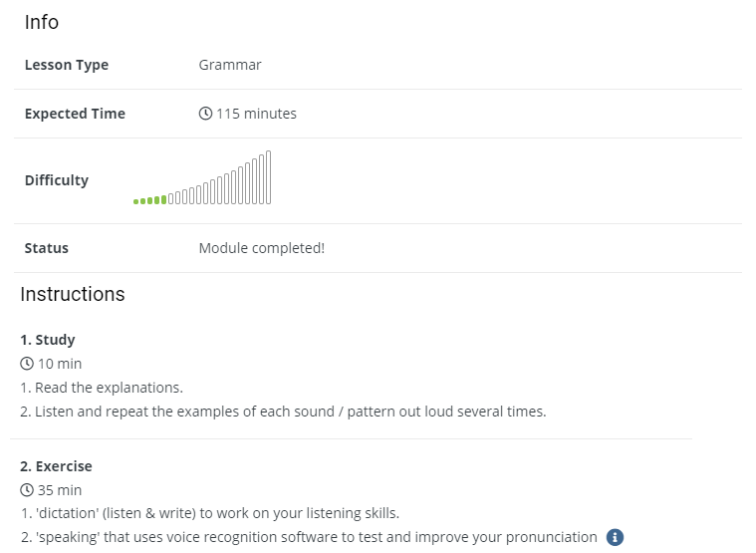Click the Lesson Type label
The height and width of the screenshot is (553, 756).
tap(67, 65)
